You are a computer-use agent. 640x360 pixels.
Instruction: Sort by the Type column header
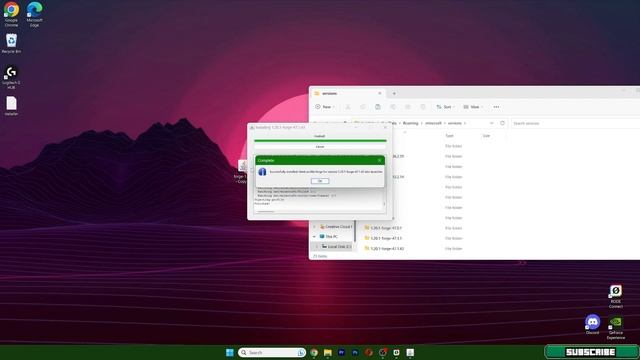(x=449, y=136)
